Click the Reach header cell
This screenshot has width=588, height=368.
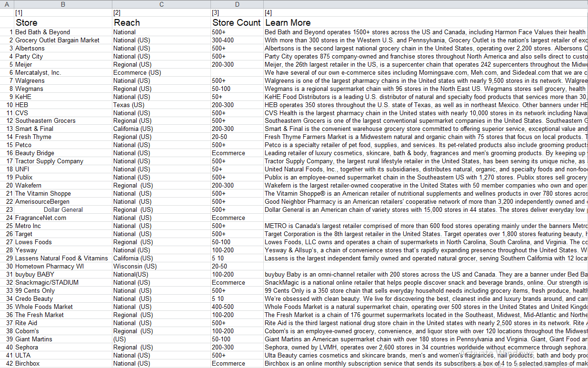click(161, 22)
